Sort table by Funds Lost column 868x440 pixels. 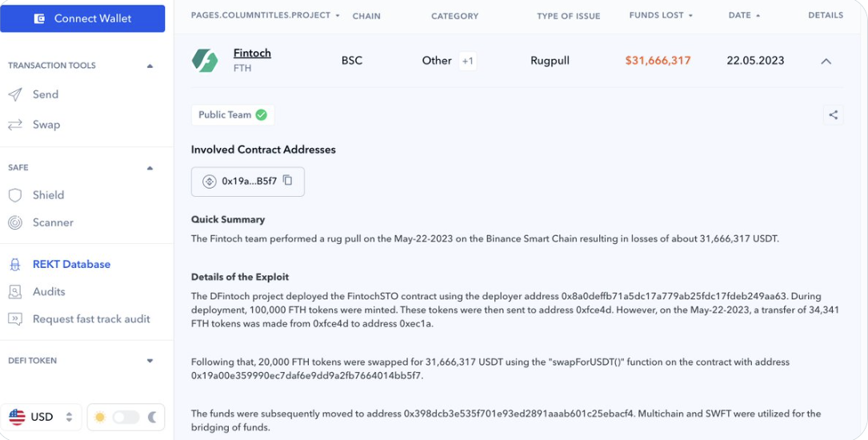click(661, 15)
